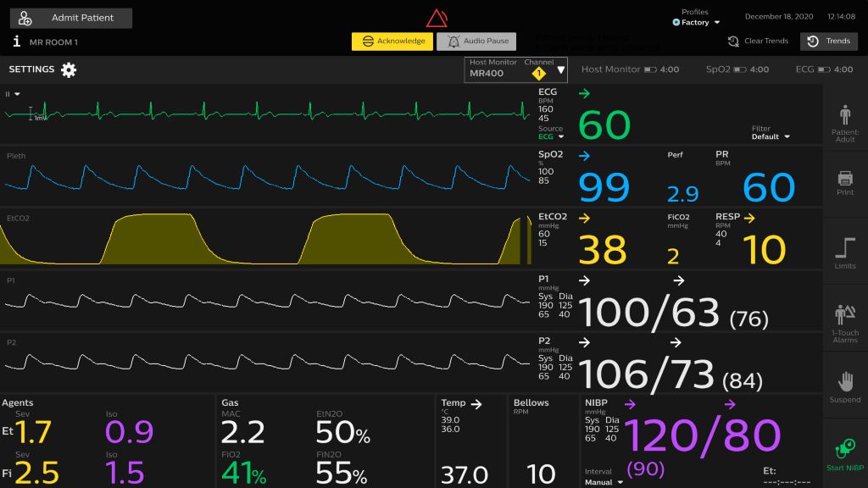Viewport: 868px width, 488px height.
Task: Open ECG Source dropdown
Action: [551, 136]
